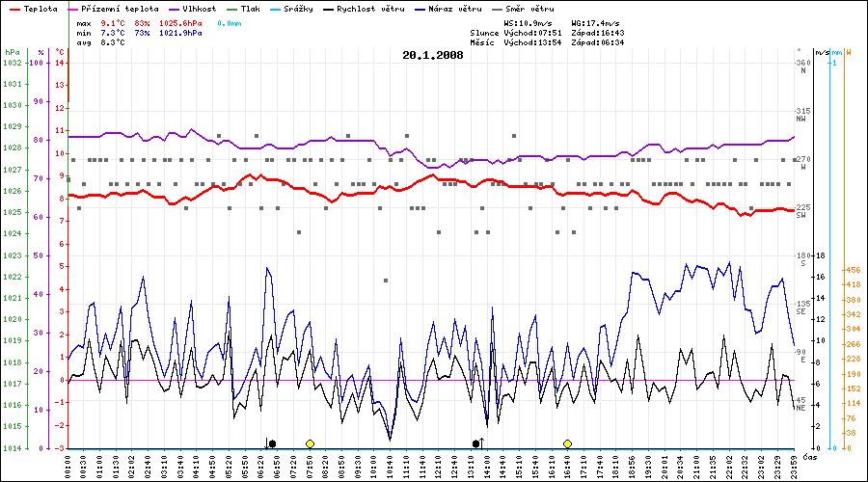
Task: Click the 1032 pressure axis value
Action: pyautogui.click(x=13, y=63)
